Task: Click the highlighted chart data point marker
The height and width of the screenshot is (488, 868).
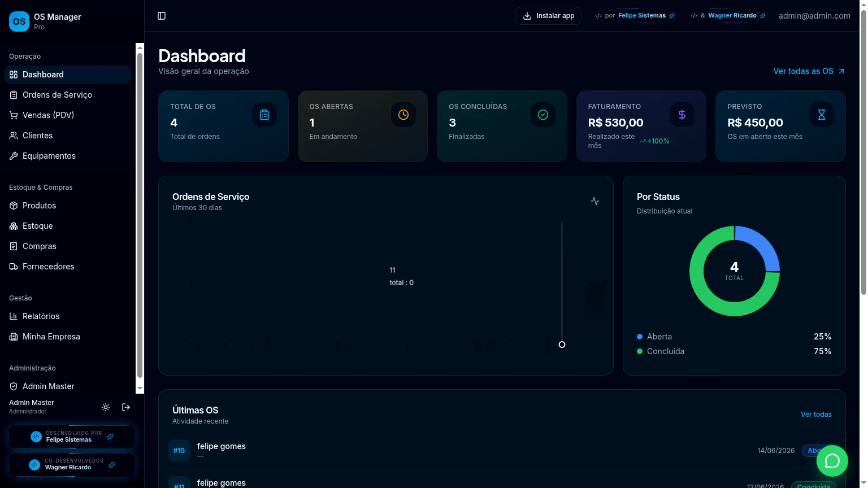Action: (562, 345)
